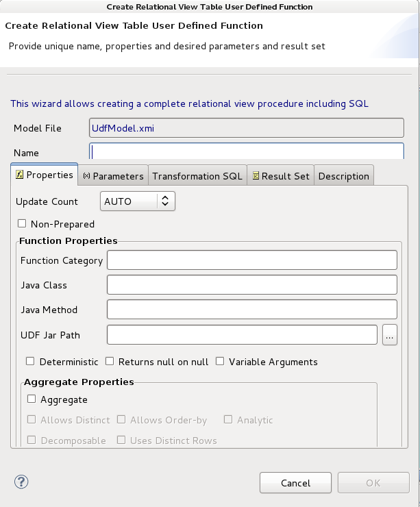Enable Variable Arguments checkbox
The height and width of the screenshot is (507, 420).
(x=221, y=362)
